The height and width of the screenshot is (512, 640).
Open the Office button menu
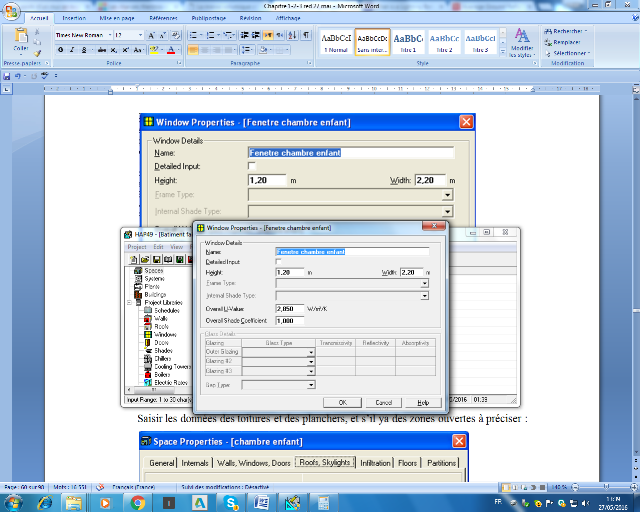[x=11, y=9]
